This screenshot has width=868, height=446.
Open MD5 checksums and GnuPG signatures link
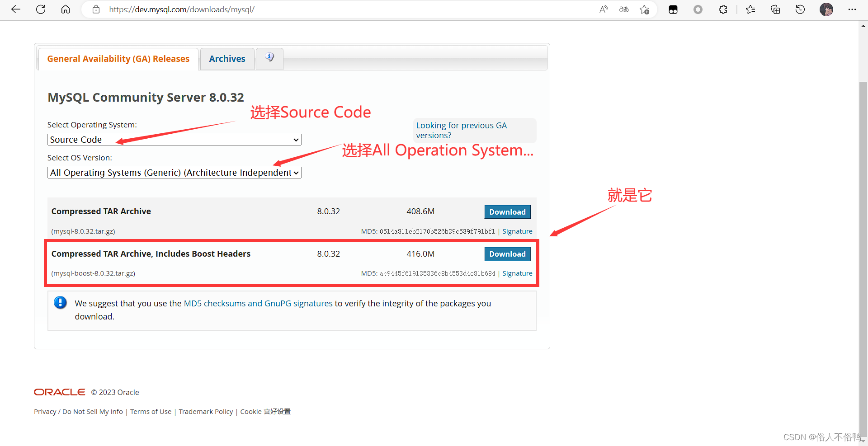pos(258,303)
